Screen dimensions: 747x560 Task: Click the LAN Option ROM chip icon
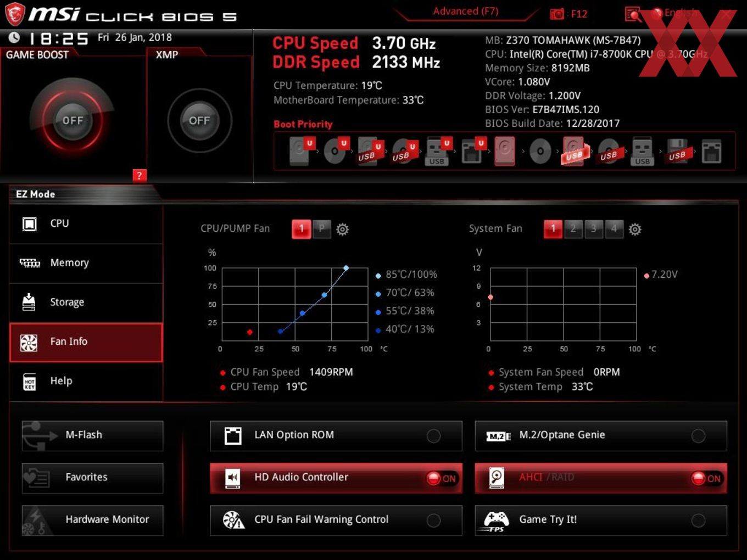[233, 435]
